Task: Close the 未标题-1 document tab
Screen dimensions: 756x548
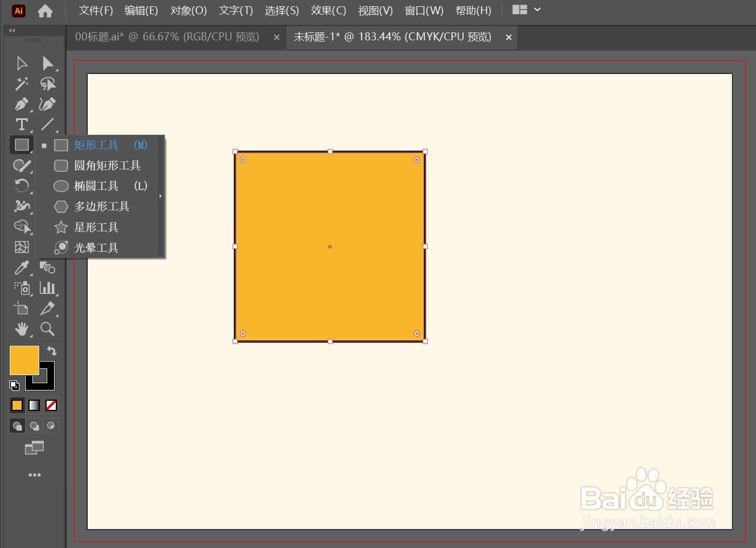Action: [509, 38]
